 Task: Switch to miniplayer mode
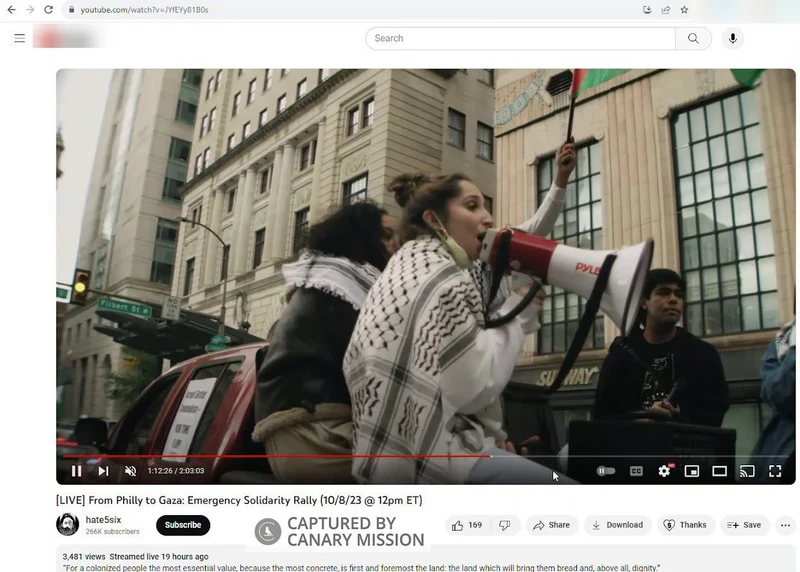click(x=691, y=471)
